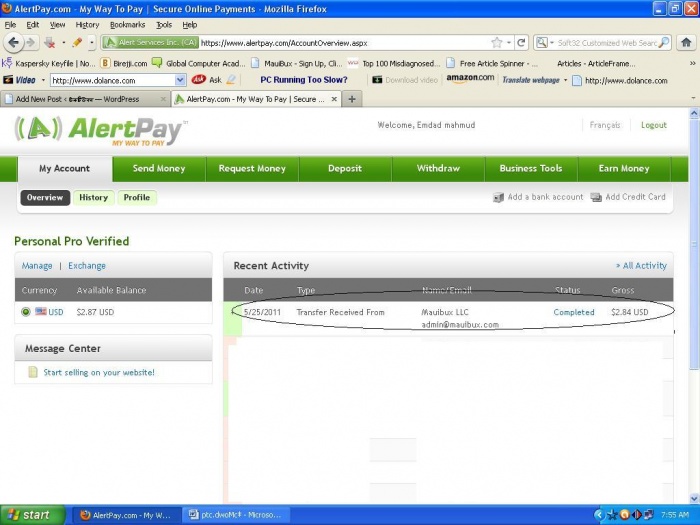The image size is (700, 525).
Task: Open the Earn Money tab
Action: click(x=624, y=169)
